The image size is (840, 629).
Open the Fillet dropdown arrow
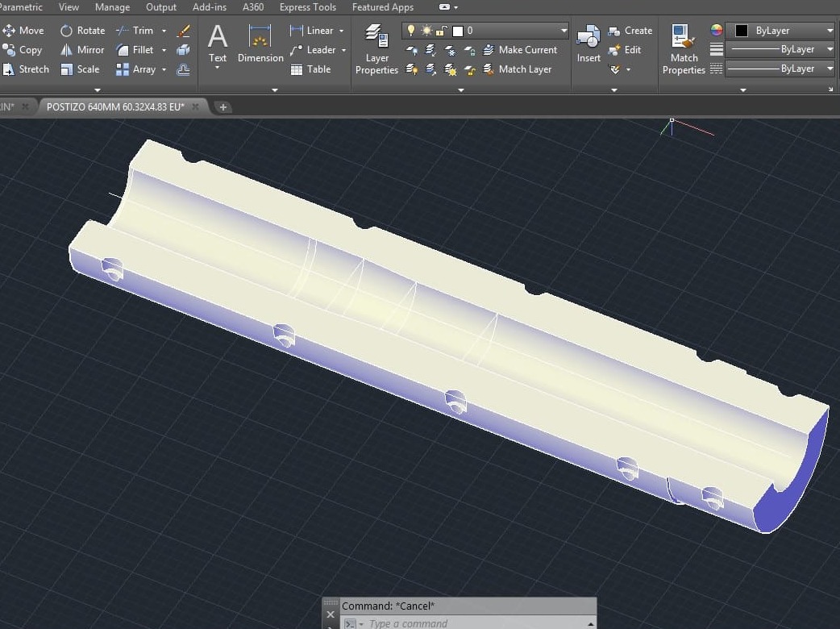point(164,50)
